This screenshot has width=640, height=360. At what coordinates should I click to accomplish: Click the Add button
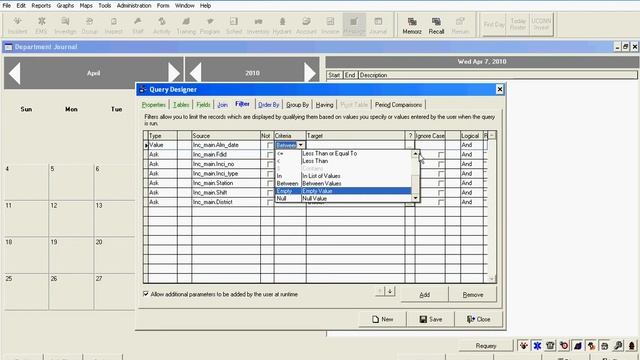pos(424,294)
